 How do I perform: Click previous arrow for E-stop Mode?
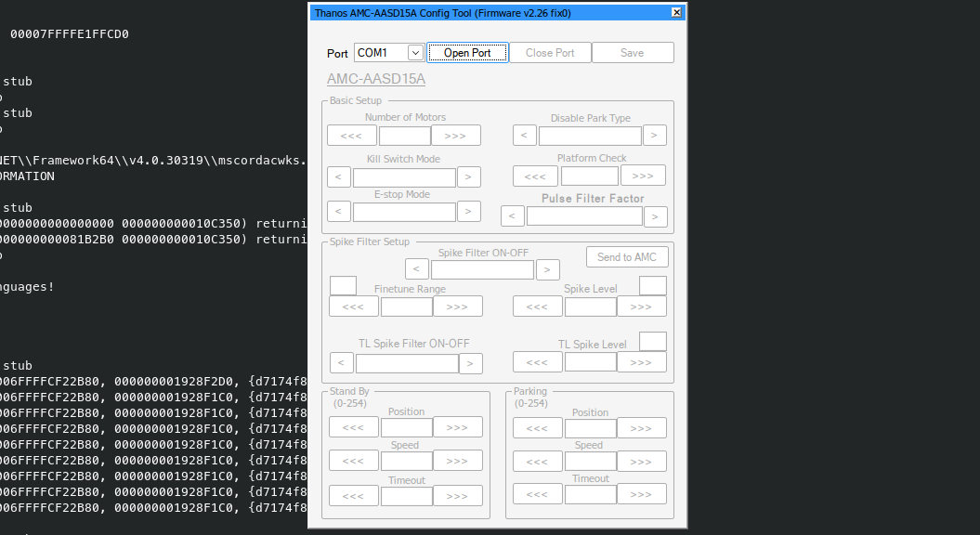tap(339, 212)
